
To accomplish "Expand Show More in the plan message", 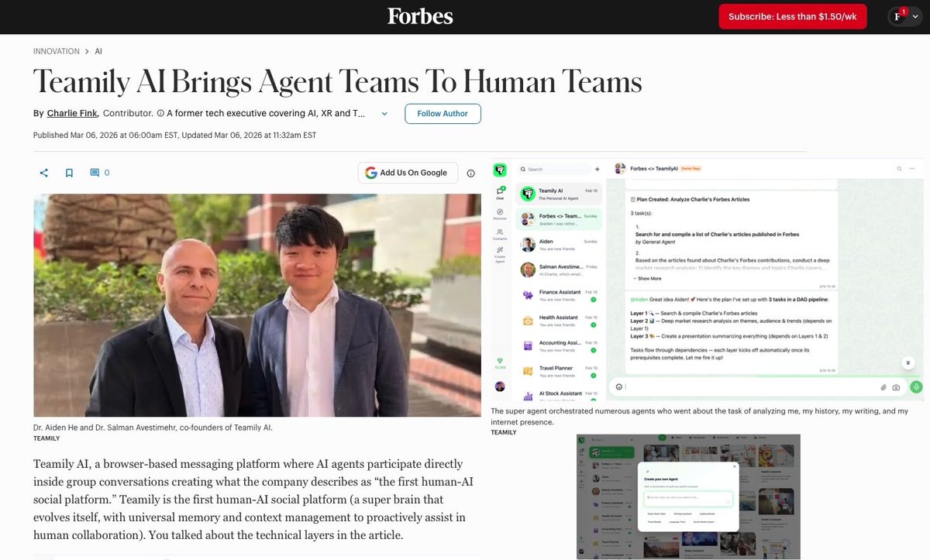I will point(646,278).
